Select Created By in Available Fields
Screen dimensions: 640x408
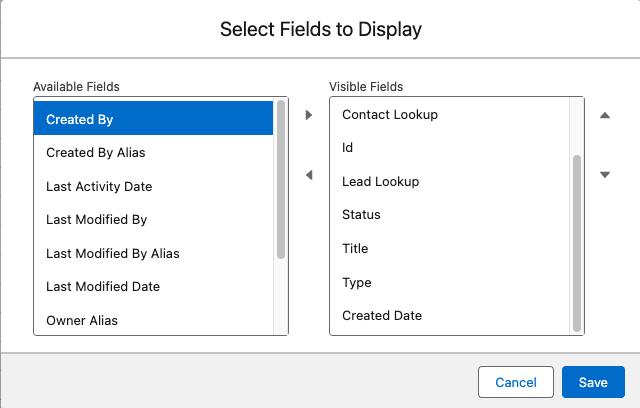coord(153,119)
